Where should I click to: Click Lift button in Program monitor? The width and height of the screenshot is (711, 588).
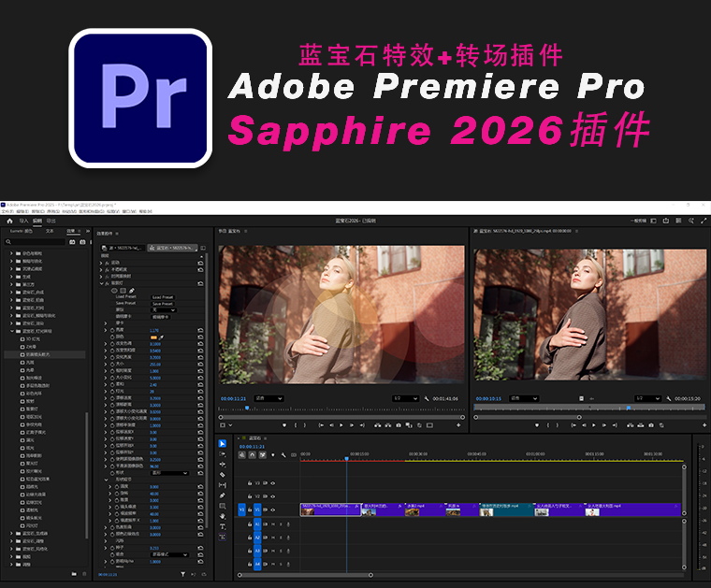click(x=377, y=425)
